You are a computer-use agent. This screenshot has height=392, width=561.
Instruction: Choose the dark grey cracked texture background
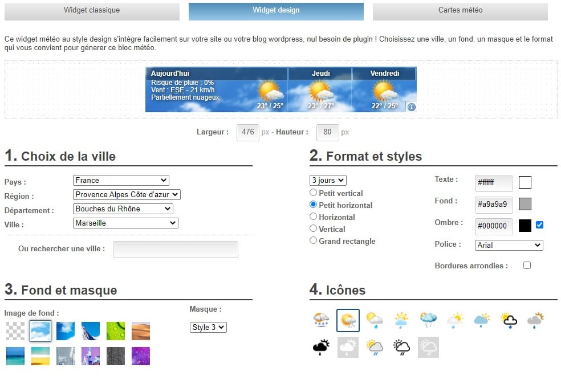click(116, 356)
